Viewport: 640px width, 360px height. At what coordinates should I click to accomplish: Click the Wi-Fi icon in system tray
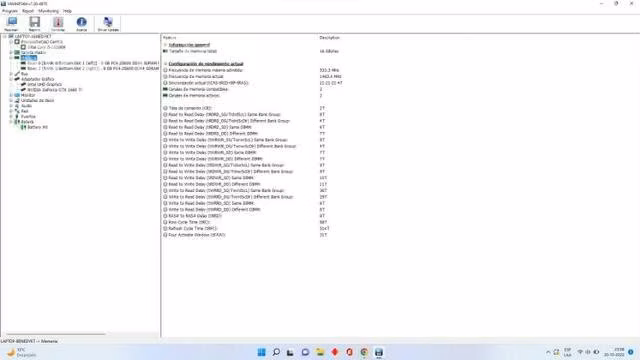580,352
